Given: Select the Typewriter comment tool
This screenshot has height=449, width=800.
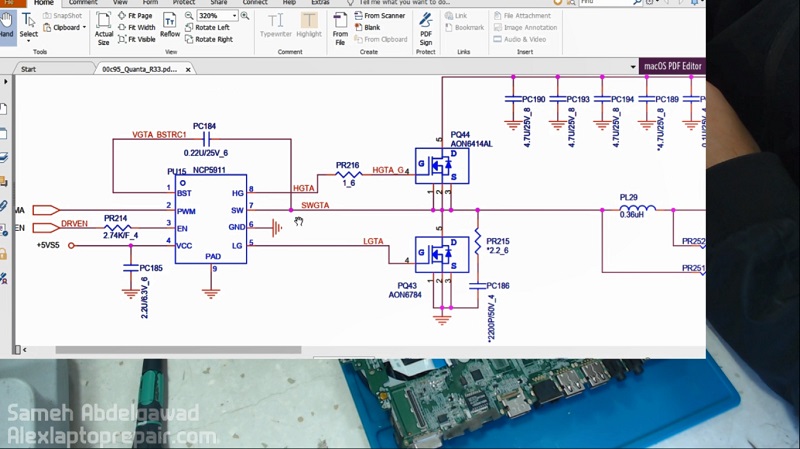Looking at the screenshot, I should pyautogui.click(x=276, y=26).
